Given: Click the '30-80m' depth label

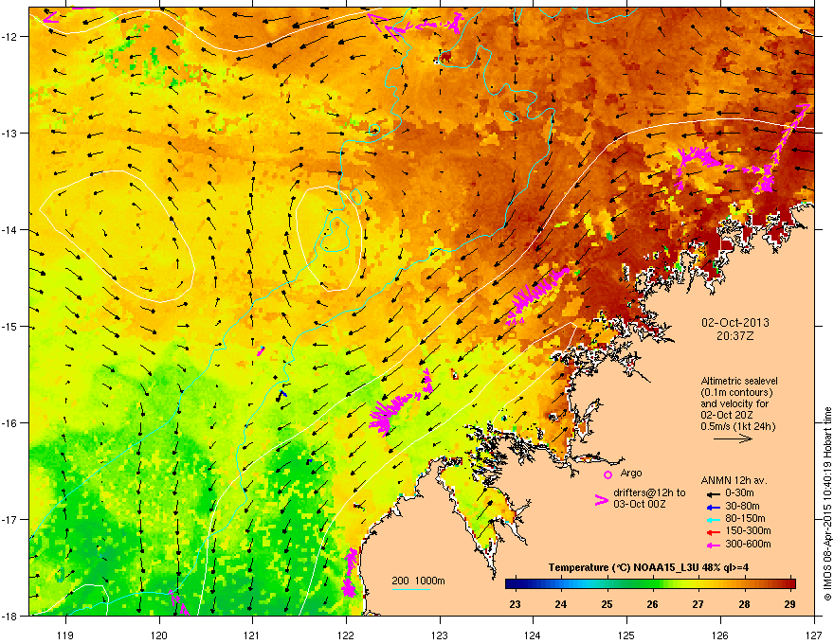Looking at the screenshot, I should point(742,507).
